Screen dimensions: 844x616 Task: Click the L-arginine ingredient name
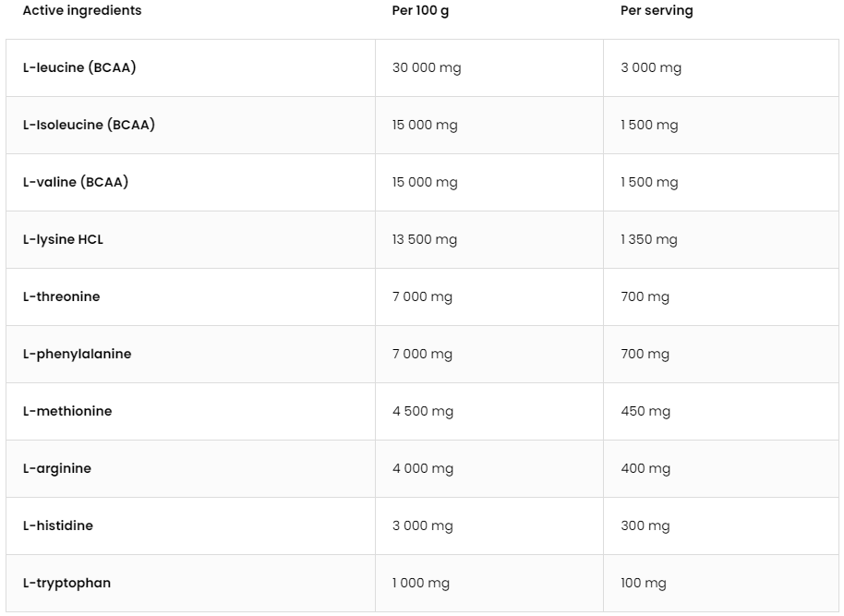click(x=57, y=468)
